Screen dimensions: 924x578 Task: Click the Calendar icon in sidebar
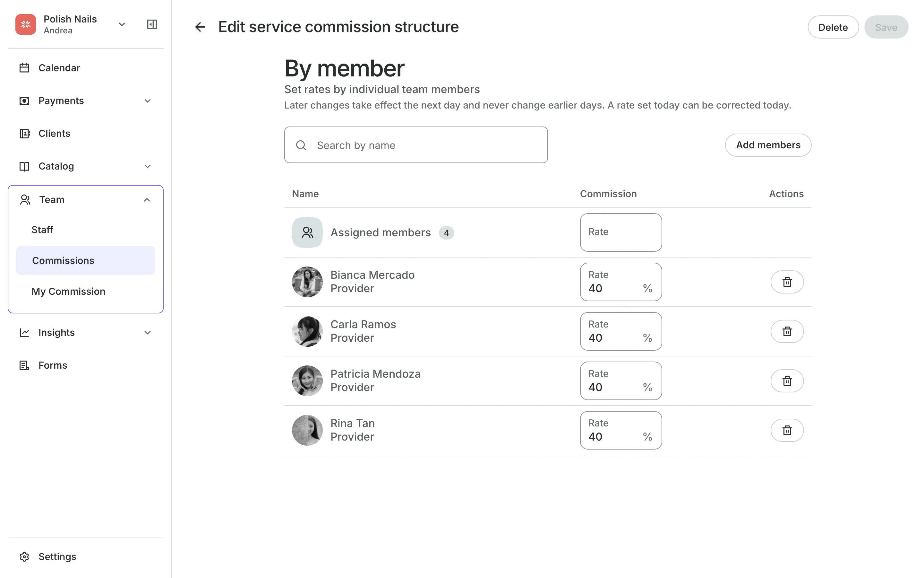tap(24, 68)
